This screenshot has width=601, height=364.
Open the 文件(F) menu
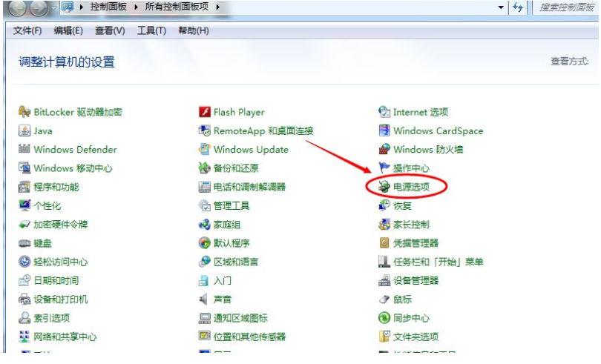coord(27,30)
